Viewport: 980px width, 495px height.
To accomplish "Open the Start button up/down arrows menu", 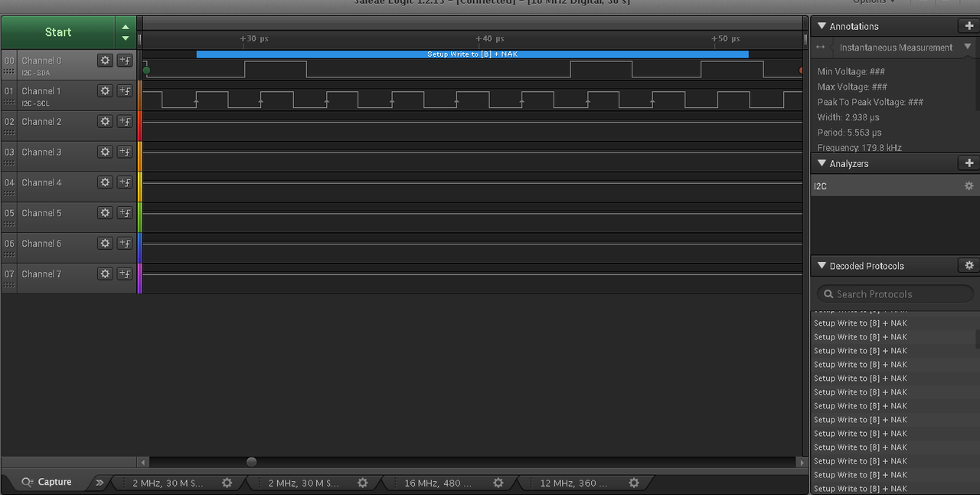I will (x=126, y=32).
